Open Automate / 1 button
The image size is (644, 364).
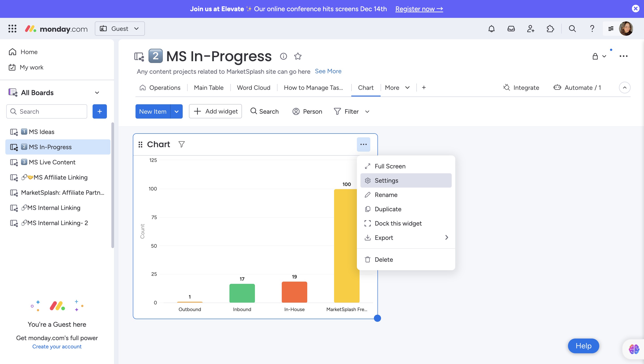(577, 88)
